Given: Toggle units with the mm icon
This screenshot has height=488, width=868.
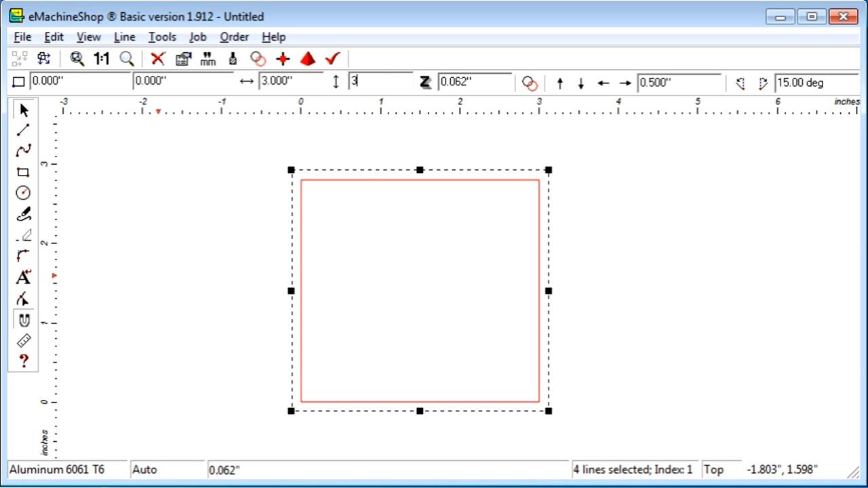Looking at the screenshot, I should pyautogui.click(x=208, y=59).
